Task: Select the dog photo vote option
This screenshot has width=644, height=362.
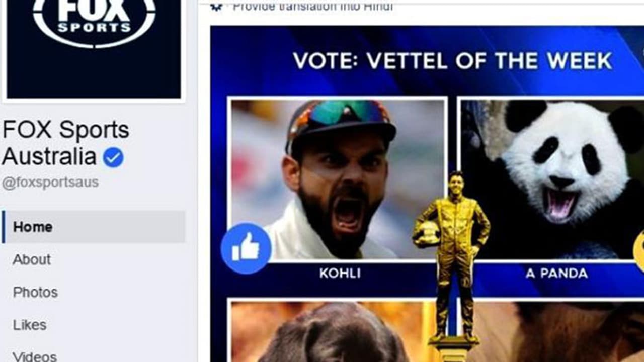Action: (x=332, y=331)
